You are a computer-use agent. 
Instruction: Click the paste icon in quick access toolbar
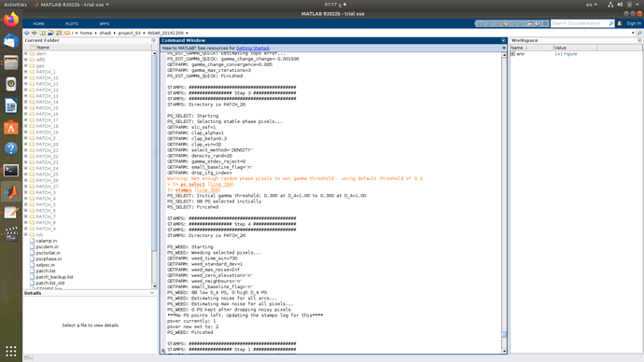505,23
